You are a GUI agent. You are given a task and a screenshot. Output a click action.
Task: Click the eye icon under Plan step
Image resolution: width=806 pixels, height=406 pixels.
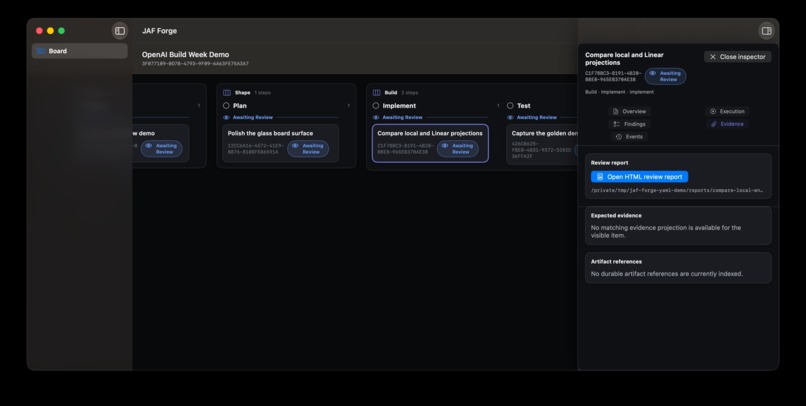[x=226, y=117]
